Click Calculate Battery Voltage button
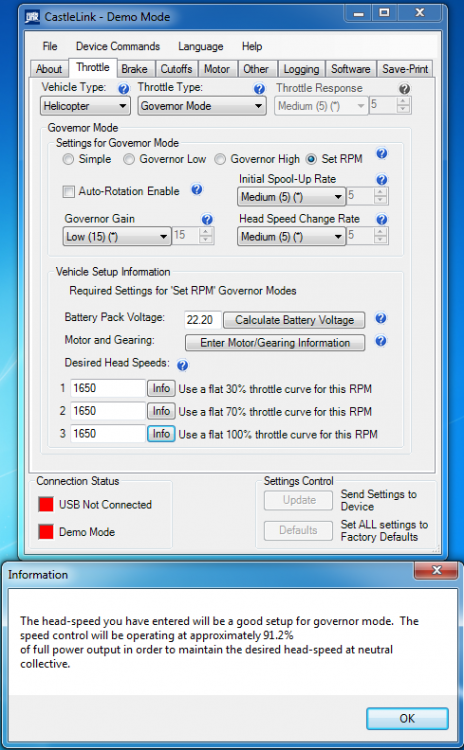 tap(294, 320)
